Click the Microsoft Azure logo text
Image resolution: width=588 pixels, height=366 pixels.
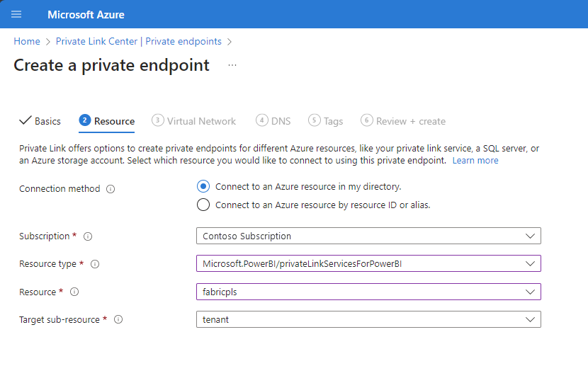(86, 15)
